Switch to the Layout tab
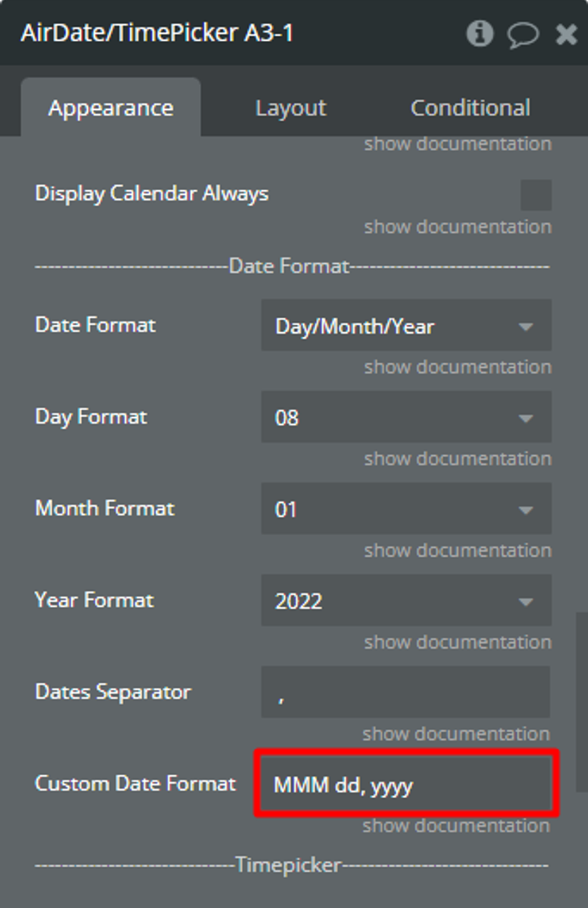Image resolution: width=588 pixels, height=908 pixels. point(291,108)
